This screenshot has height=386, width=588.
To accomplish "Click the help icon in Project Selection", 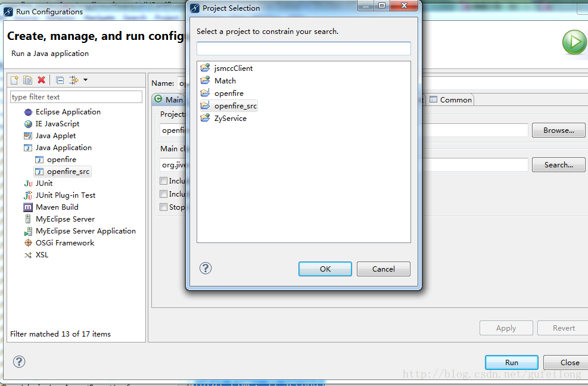I will point(206,268).
